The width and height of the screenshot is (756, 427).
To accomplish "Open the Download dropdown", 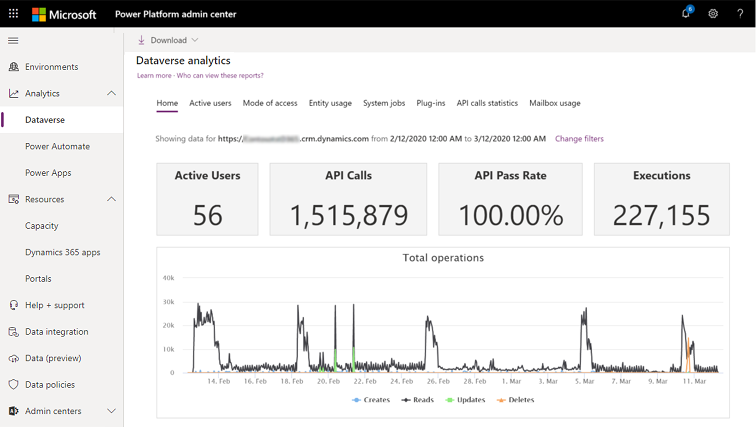I will [x=168, y=40].
